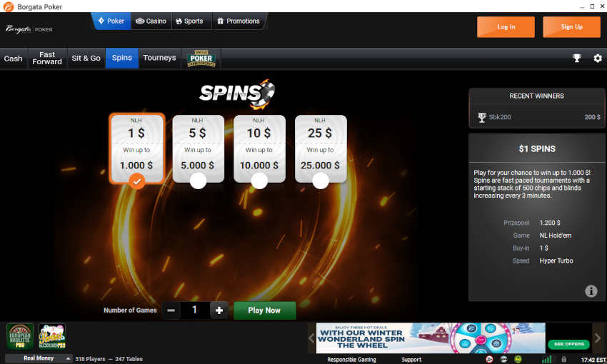Viewport: 607px width, 364px height.
Task: Click the Buy-in value 1 $ in details
Action: click(x=543, y=248)
